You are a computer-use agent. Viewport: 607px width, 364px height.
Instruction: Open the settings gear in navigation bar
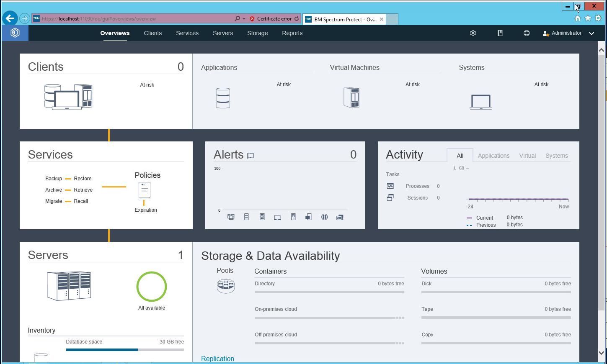(x=473, y=33)
